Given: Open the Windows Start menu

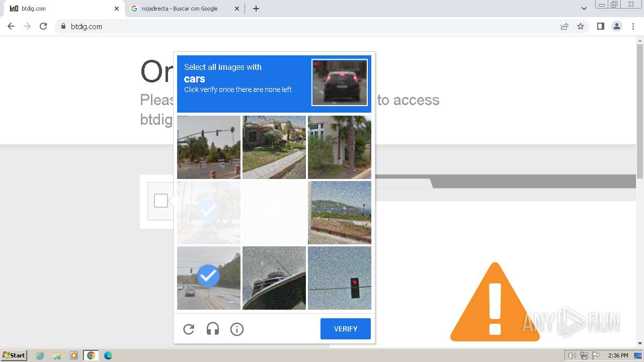Looking at the screenshot, I should pos(14,355).
